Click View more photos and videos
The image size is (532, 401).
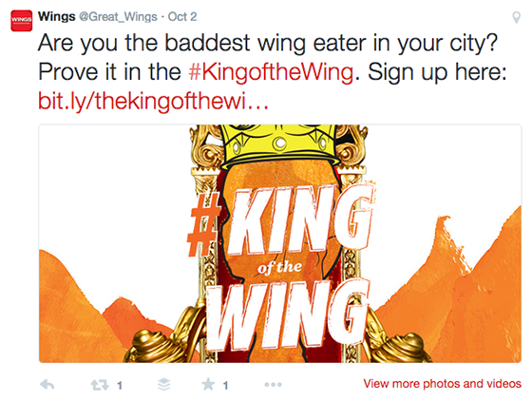(x=442, y=384)
